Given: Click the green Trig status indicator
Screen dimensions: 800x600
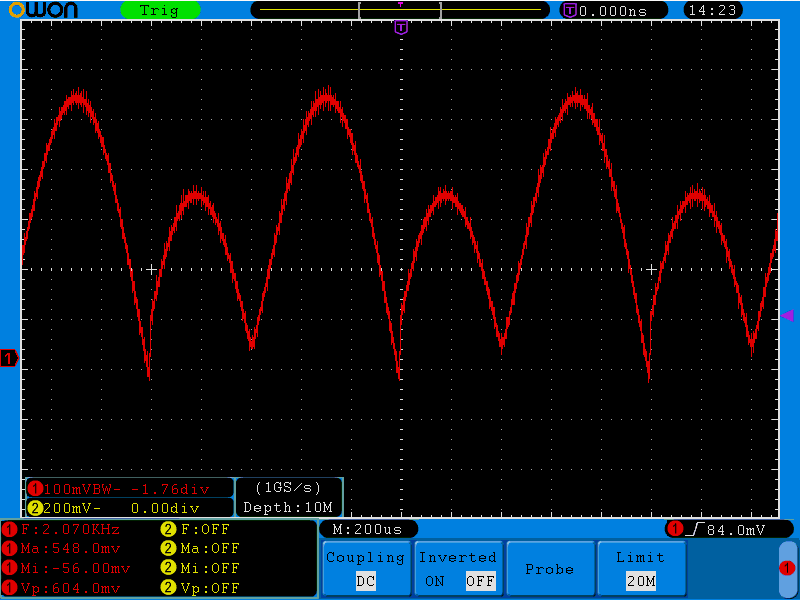Looking at the screenshot, I should tap(159, 10).
